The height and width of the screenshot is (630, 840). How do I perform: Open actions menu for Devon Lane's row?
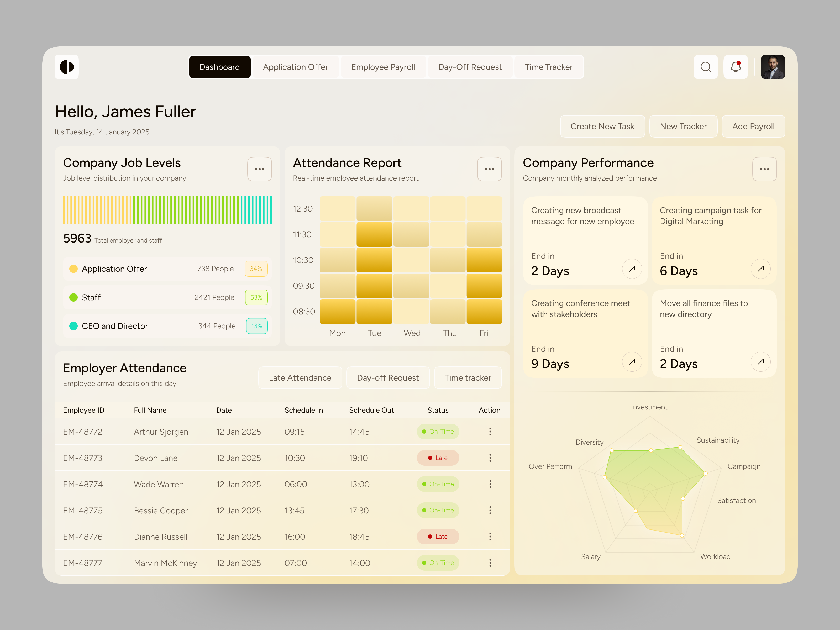point(490,458)
